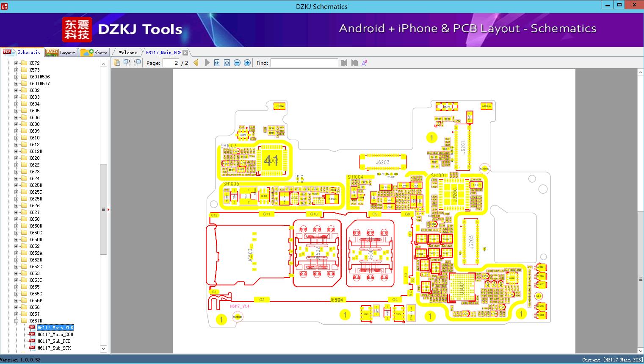Collapse the X657B folder node
The width and height of the screenshot is (644, 364).
[17, 321]
